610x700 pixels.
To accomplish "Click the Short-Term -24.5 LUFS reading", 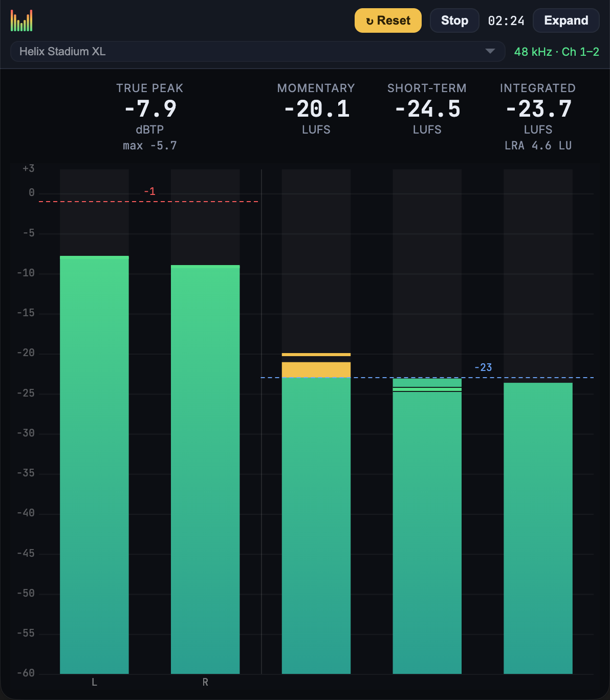I will [427, 108].
